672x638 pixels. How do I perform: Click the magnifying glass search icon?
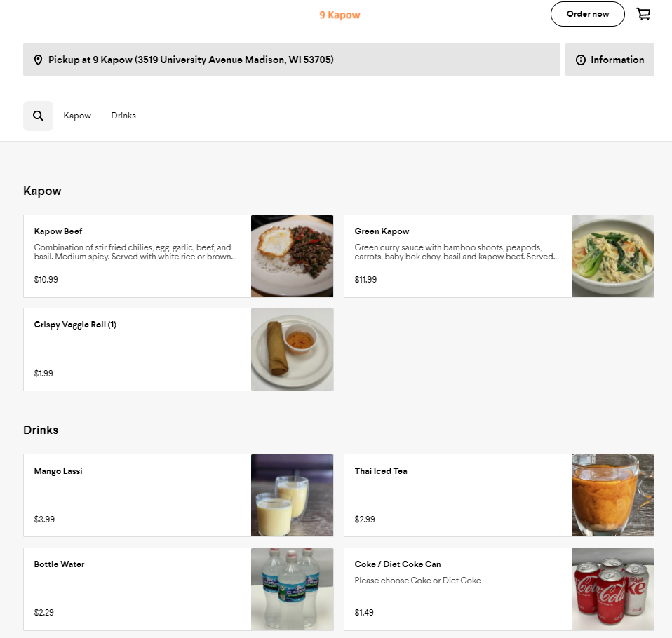coord(38,116)
